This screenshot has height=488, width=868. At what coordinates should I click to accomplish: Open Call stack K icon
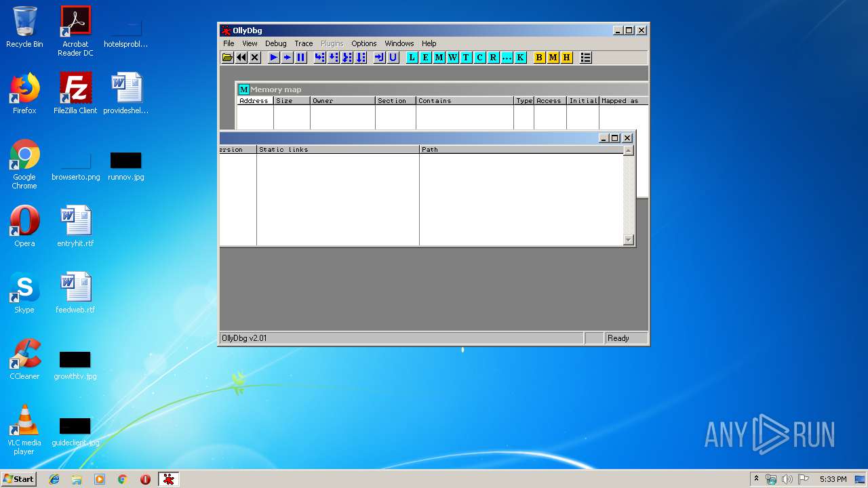(x=520, y=58)
